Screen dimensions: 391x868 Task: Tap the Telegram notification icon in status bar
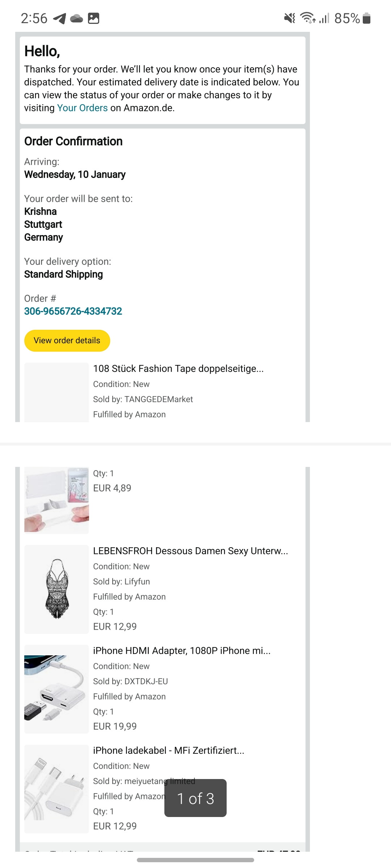[x=59, y=18]
